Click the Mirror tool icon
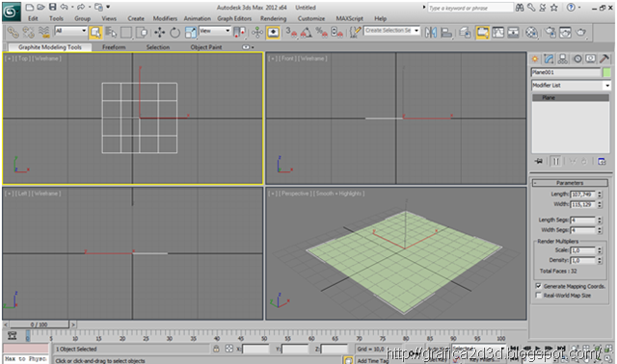The image size is (617, 364). [431, 32]
